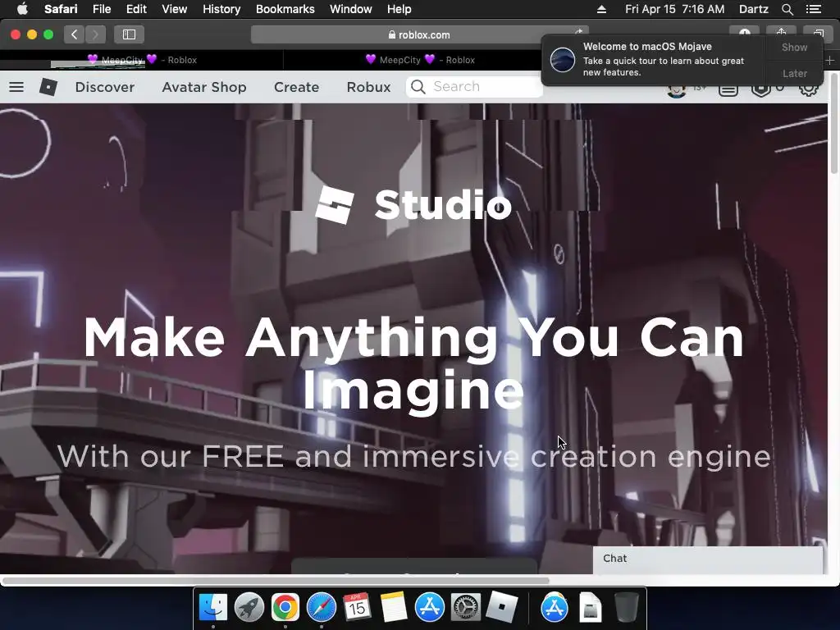The width and height of the screenshot is (840, 630).
Task: Open Roblox app from the Dock
Action: point(501,607)
